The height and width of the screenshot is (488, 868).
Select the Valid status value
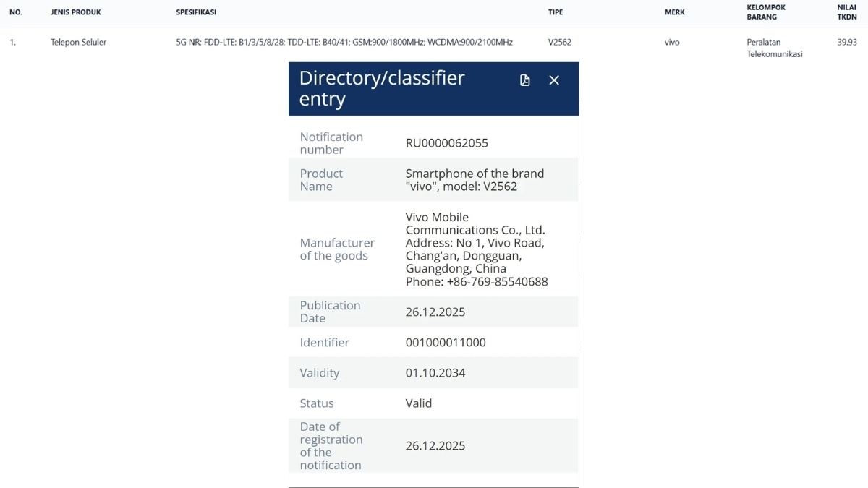(x=419, y=403)
